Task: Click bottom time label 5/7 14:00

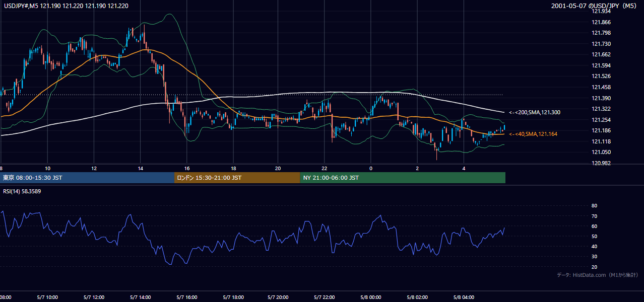Action: coord(140,297)
